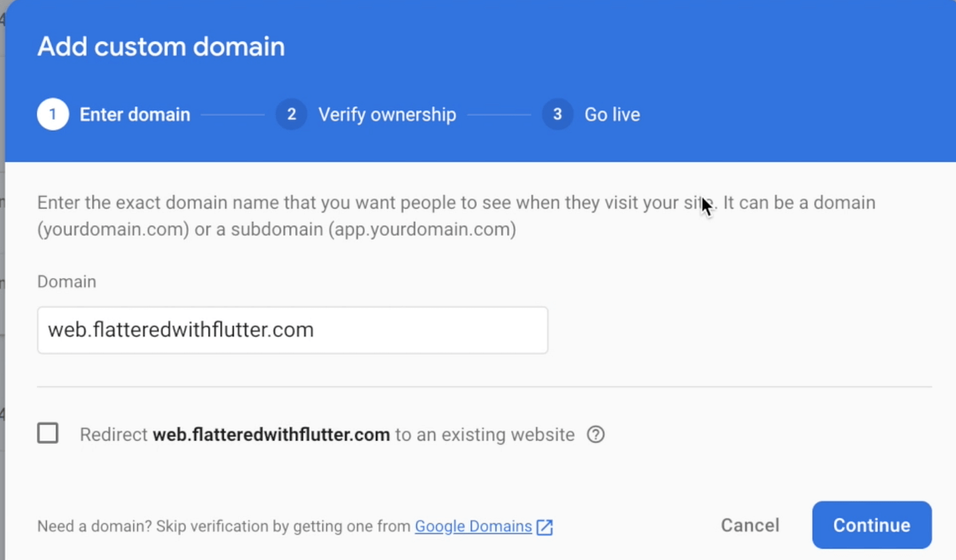Open the redirect help question mark
The height and width of the screenshot is (560, 956).
pos(596,434)
